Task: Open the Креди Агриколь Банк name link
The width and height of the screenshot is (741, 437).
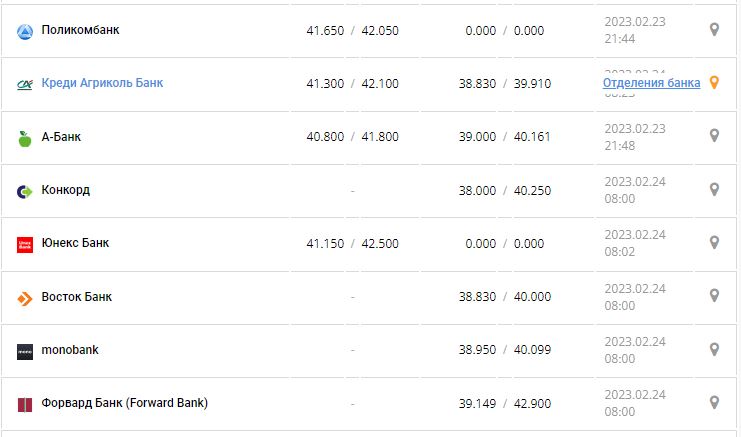Action: (102, 83)
